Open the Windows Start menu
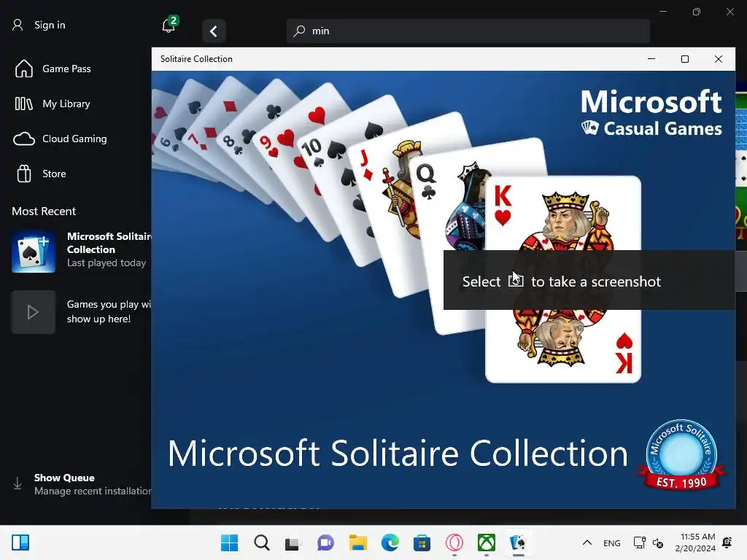747x560 pixels. point(229,542)
